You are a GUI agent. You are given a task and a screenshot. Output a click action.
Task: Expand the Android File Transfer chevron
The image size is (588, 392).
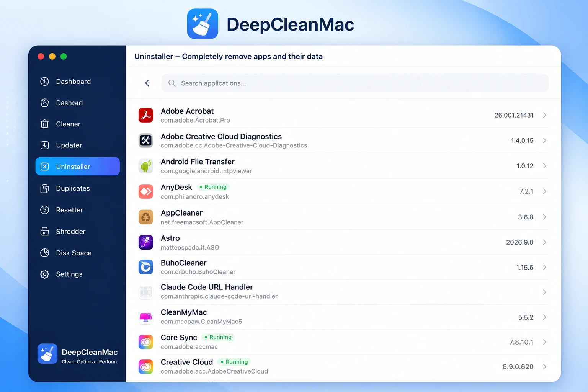(544, 166)
